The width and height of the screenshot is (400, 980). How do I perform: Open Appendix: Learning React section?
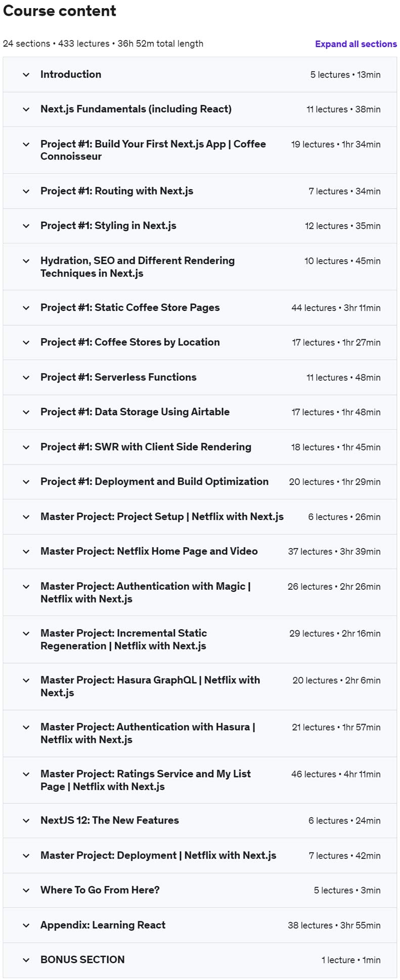click(x=103, y=925)
